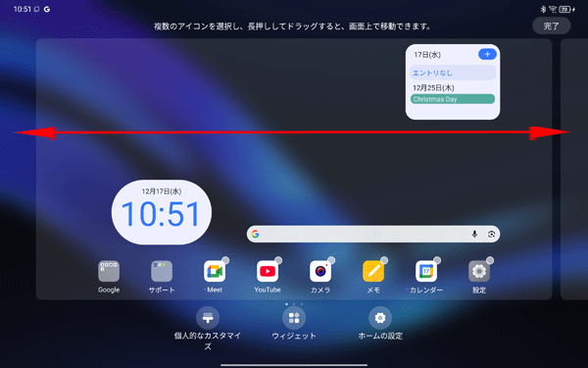
Task: Tap 17日(水) header in calendar widget
Action: pyautogui.click(x=427, y=55)
